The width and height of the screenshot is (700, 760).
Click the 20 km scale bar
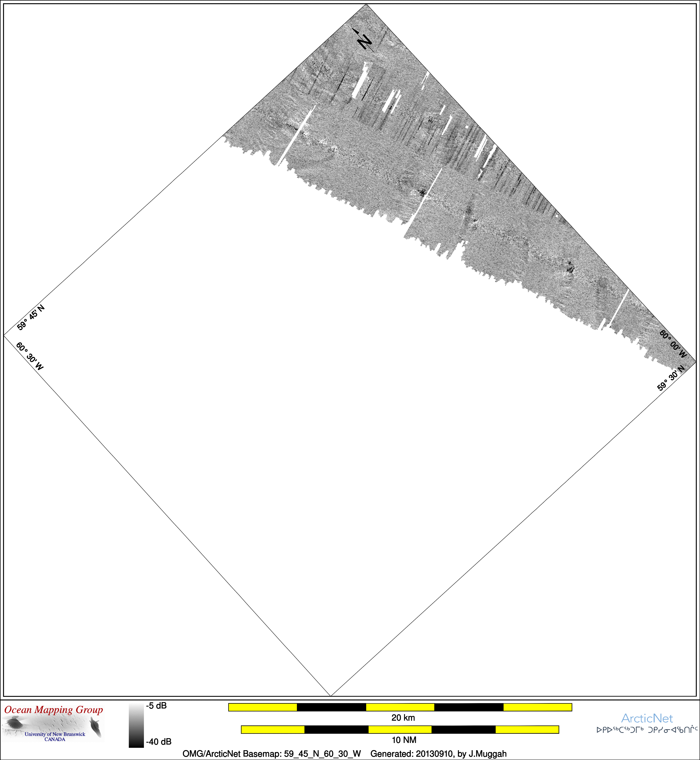click(x=400, y=707)
